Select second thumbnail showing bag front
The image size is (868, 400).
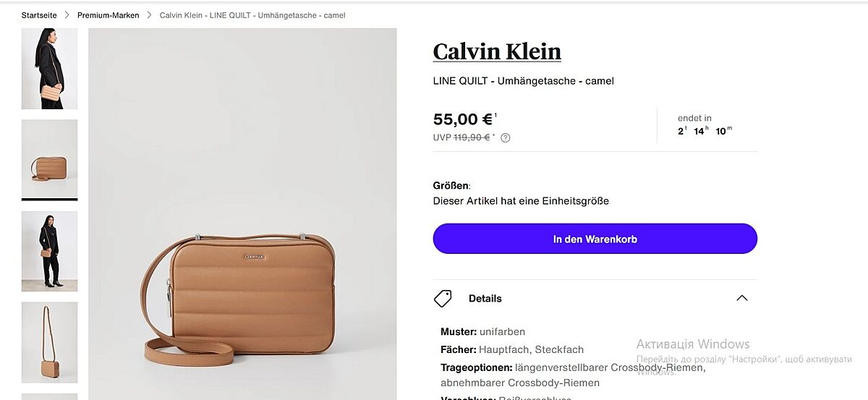(x=49, y=158)
